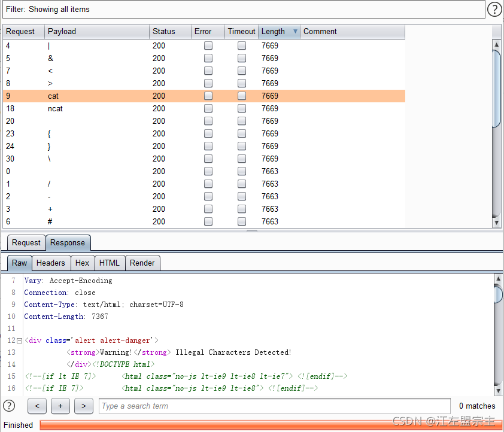Sort by the Request column header
This screenshot has height=432, width=504.
[23, 32]
